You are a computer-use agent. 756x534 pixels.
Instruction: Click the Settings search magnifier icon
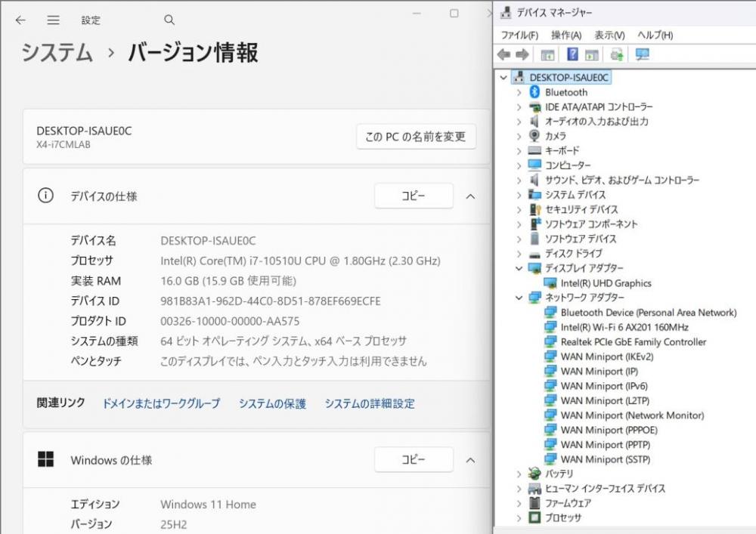coord(169,20)
